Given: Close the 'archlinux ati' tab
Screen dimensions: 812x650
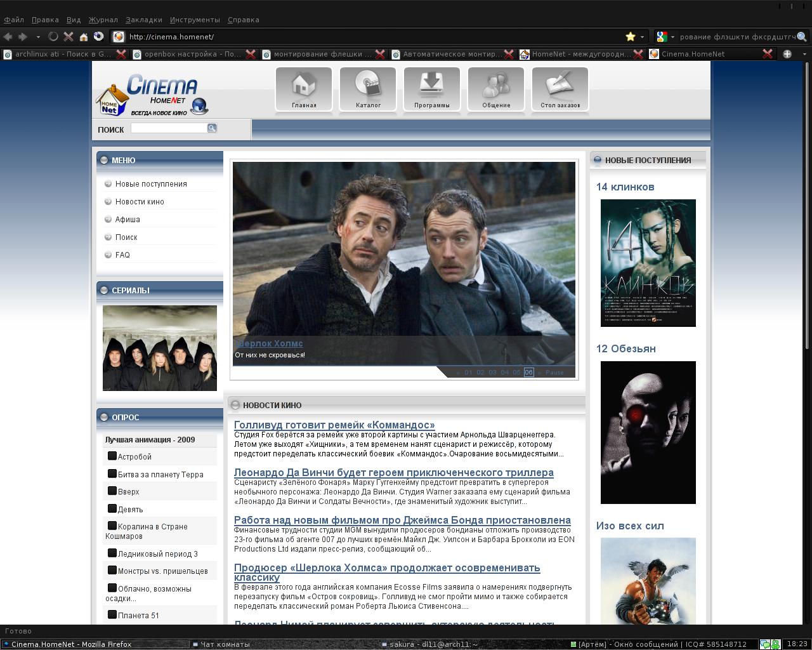Looking at the screenshot, I should [x=122, y=54].
